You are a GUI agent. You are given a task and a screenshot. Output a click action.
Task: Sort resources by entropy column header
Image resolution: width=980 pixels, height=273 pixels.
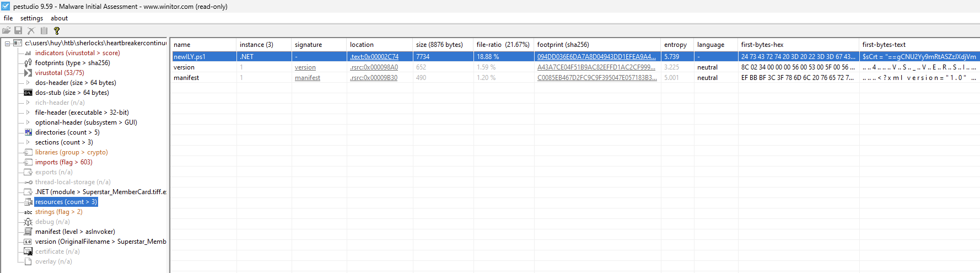click(x=675, y=45)
